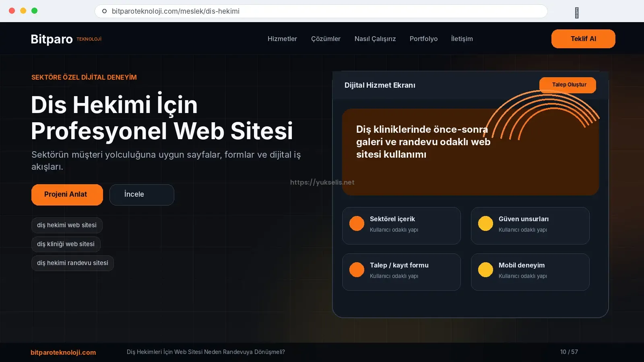The image size is (644, 362).
Task: Click the İncele button
Action: 142,195
